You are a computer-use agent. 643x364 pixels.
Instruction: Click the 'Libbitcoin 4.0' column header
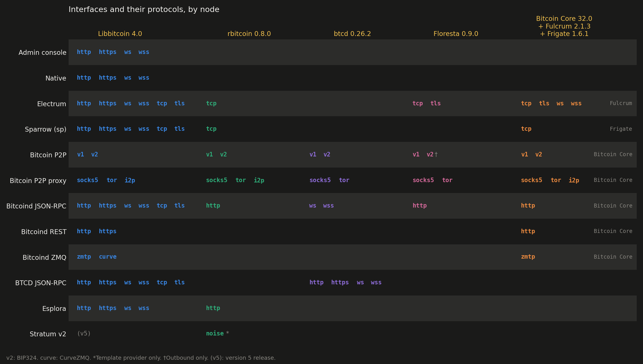pos(120,34)
